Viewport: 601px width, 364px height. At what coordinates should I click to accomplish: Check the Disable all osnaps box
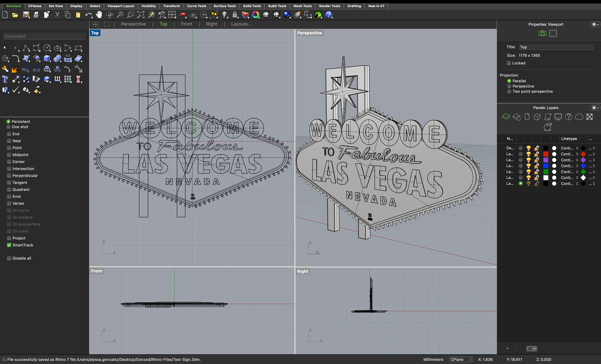pyautogui.click(x=9, y=258)
